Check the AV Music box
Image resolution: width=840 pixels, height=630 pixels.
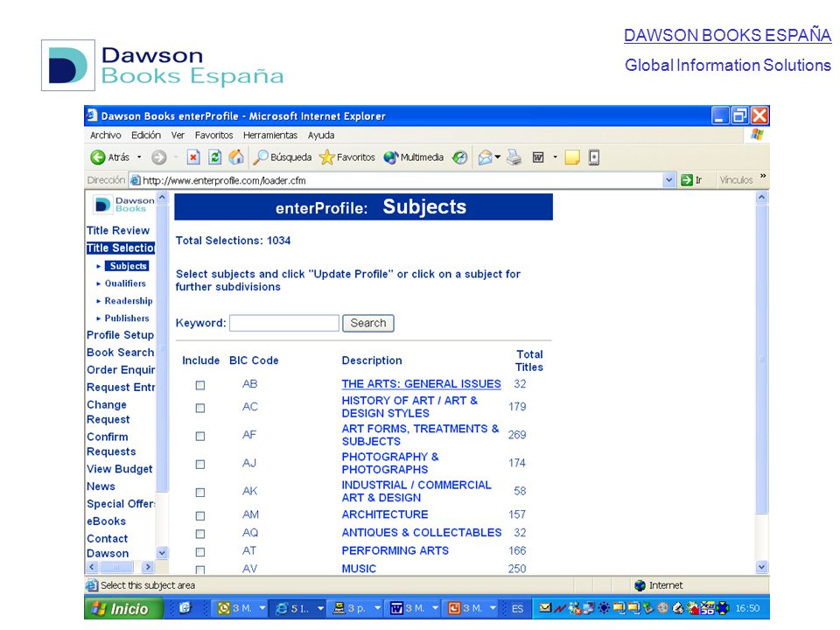(200, 570)
